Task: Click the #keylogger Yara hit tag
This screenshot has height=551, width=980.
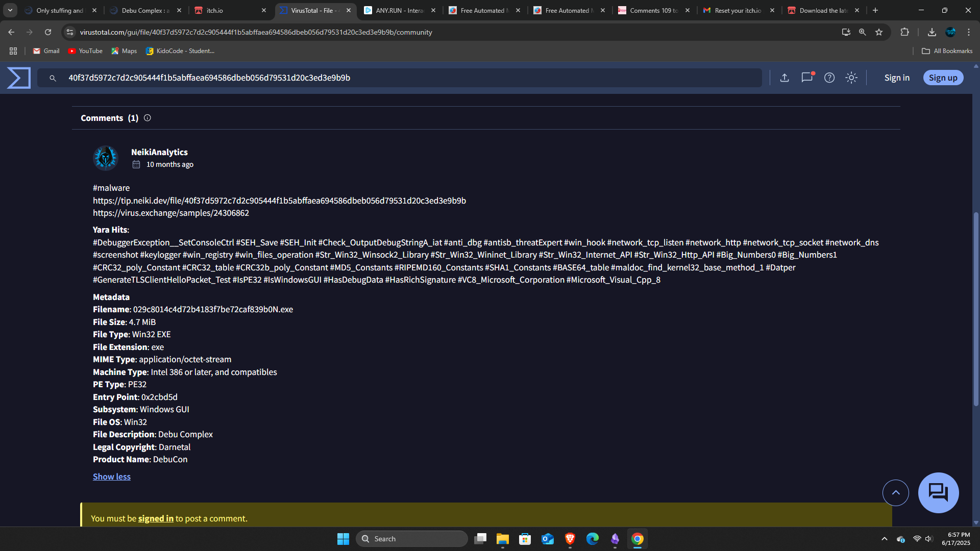Action: pyautogui.click(x=160, y=255)
